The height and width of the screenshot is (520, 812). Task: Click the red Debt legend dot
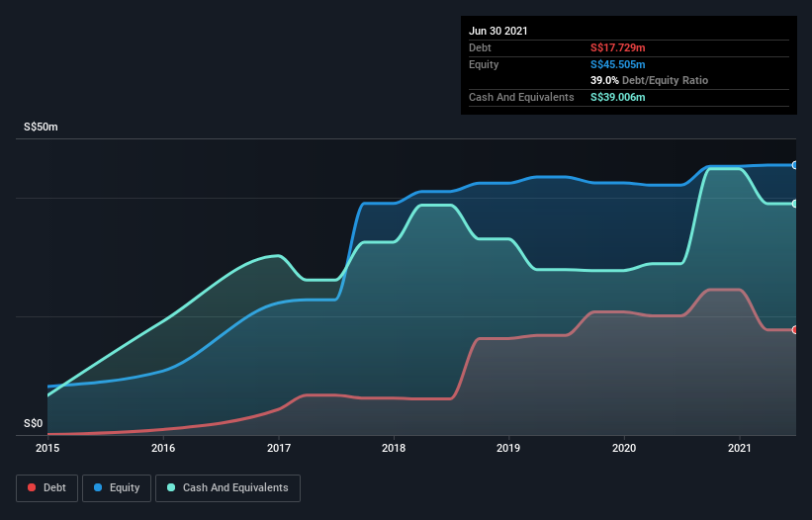pyautogui.click(x=32, y=487)
